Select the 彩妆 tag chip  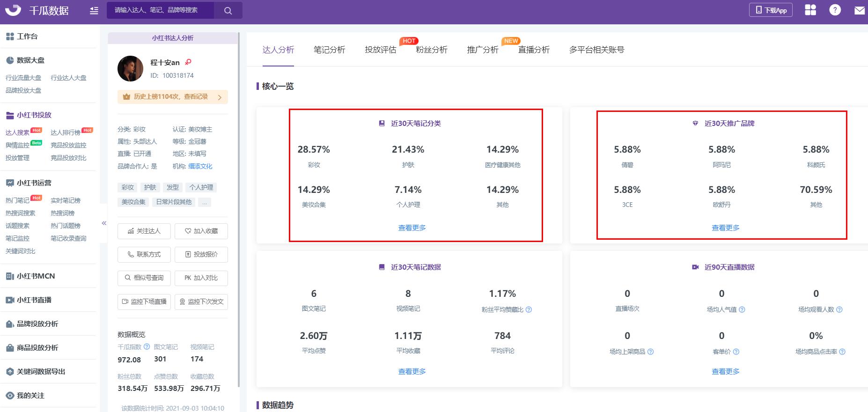[127, 188]
